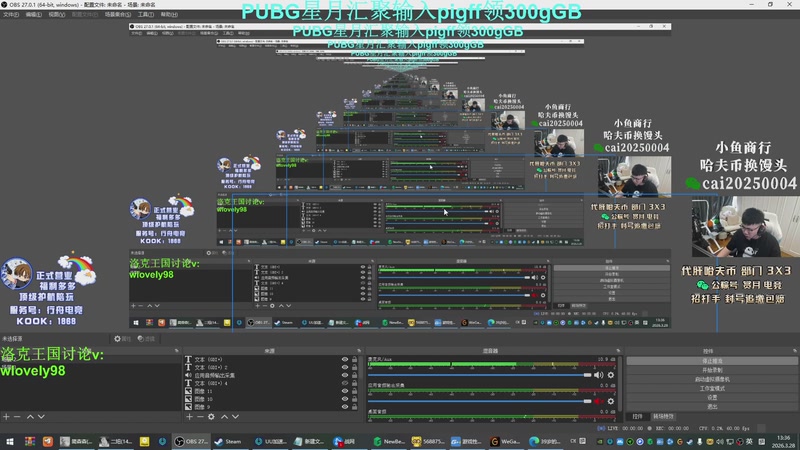The image size is (800, 450).
Task: Open the 帮助(H) menu
Action: point(169,15)
